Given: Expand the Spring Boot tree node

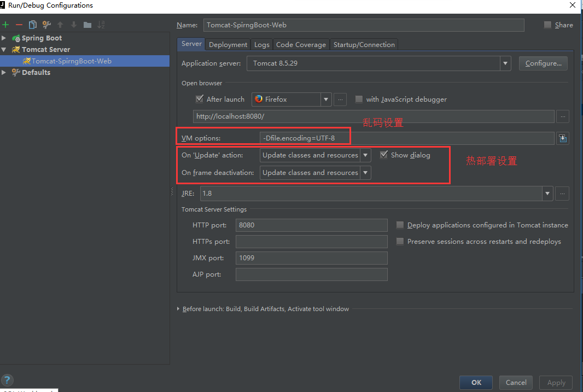Looking at the screenshot, I should [4, 38].
